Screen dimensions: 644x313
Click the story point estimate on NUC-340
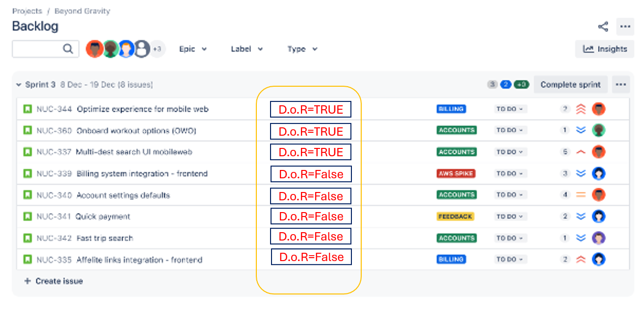[x=565, y=195]
